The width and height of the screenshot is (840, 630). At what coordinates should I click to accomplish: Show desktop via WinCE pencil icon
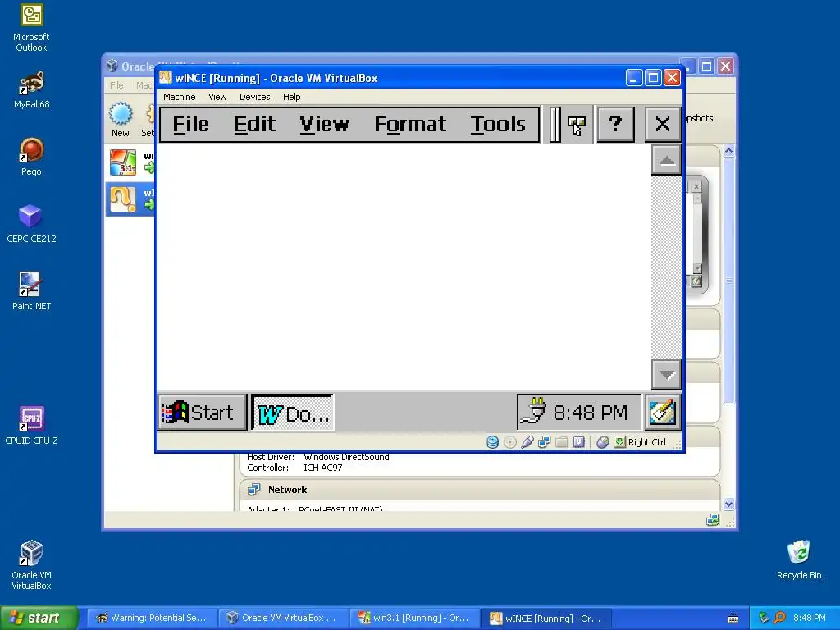(663, 412)
